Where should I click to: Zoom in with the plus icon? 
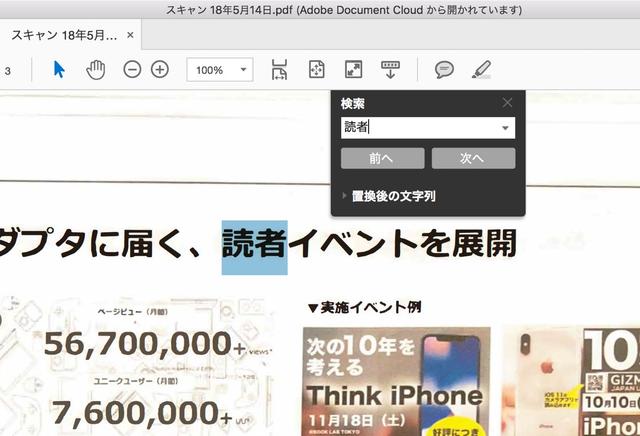160,69
